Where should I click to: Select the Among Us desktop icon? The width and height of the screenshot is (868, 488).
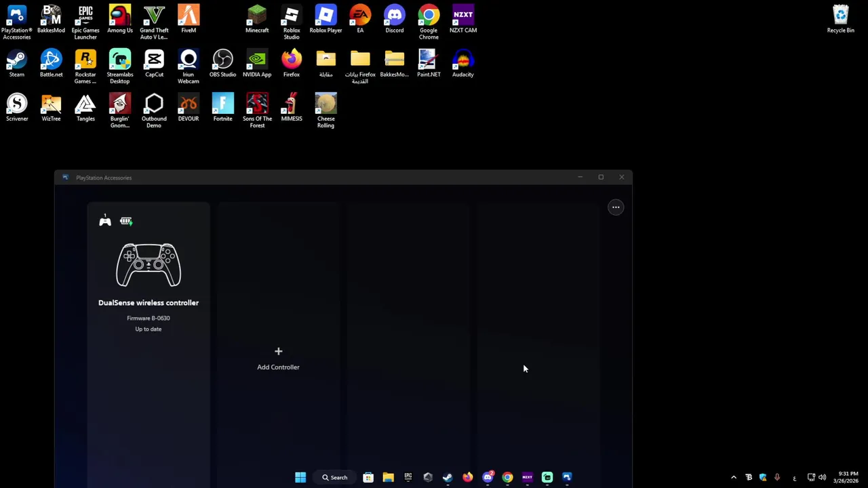(x=120, y=19)
